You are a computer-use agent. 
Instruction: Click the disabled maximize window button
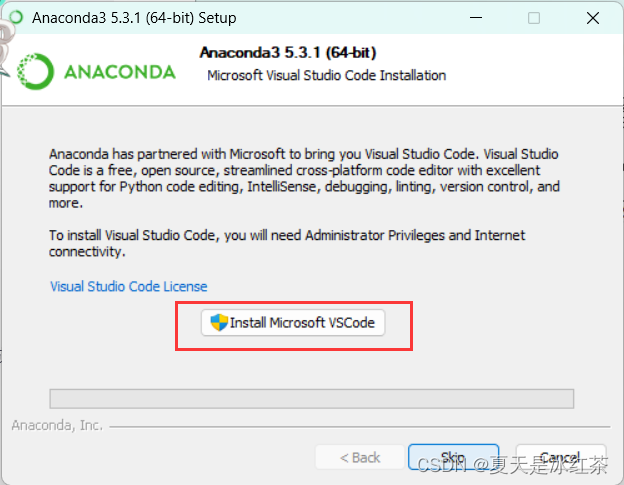[534, 18]
